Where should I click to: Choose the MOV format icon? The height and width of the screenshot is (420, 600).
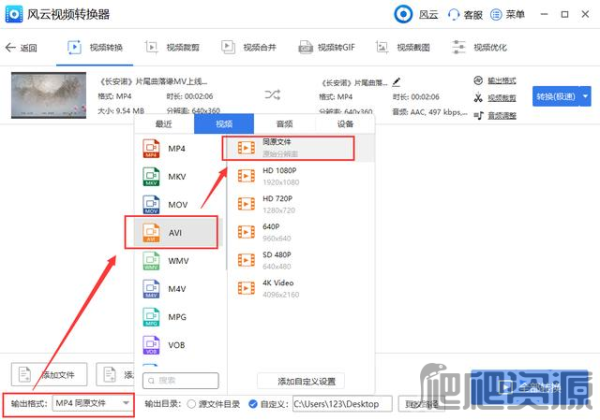click(x=151, y=205)
